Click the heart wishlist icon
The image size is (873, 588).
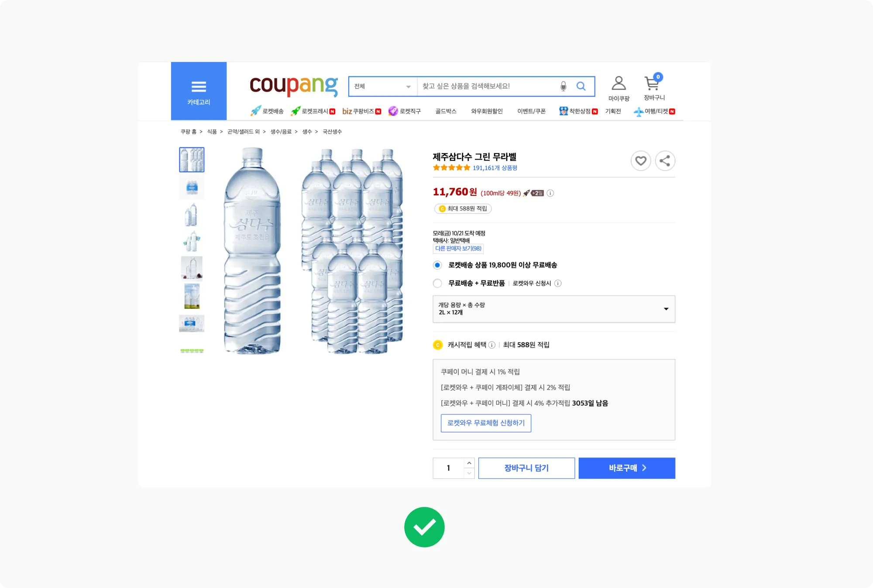pyautogui.click(x=640, y=161)
